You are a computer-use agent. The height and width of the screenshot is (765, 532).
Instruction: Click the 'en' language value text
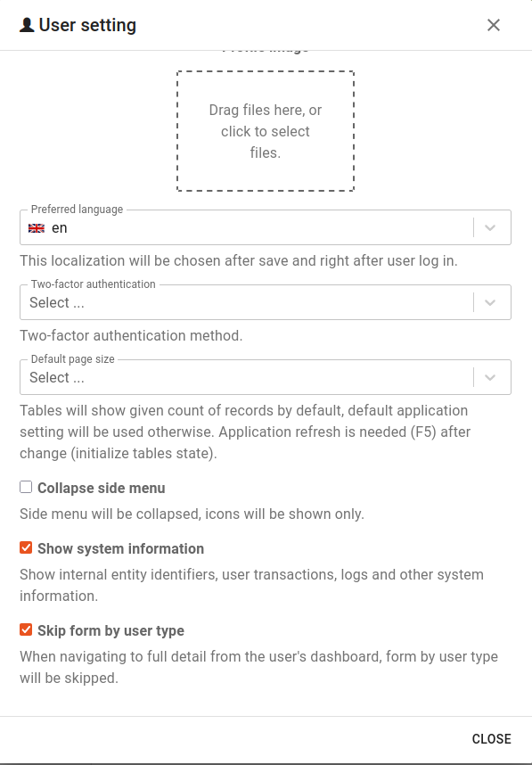pos(60,228)
